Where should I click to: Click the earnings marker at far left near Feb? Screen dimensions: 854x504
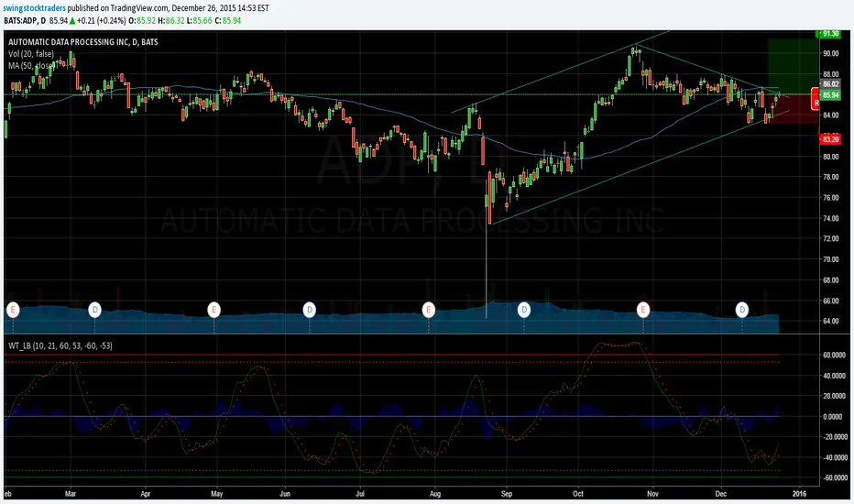point(13,310)
